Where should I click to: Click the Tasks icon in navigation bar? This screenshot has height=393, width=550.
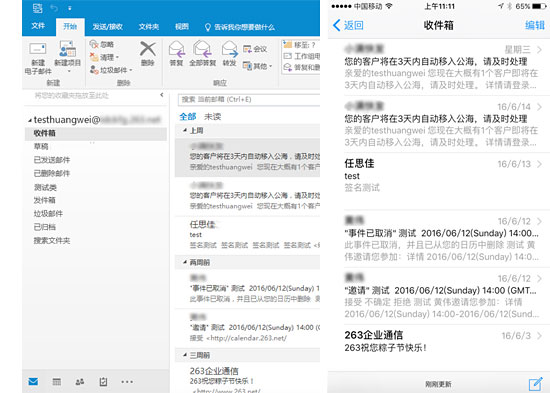click(103, 381)
